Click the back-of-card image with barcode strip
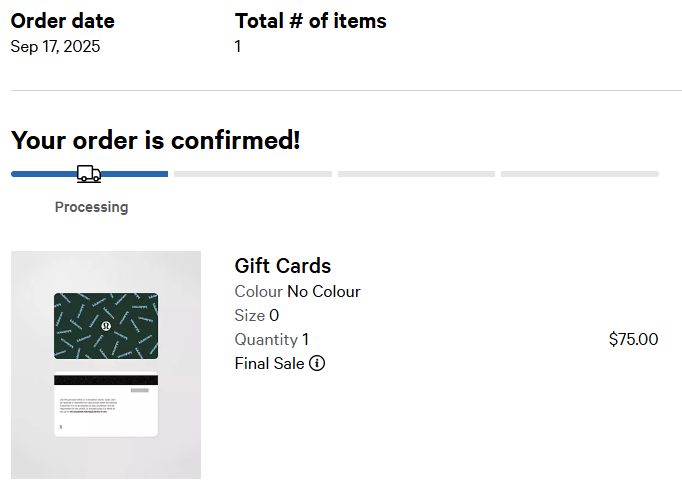 coord(106,405)
